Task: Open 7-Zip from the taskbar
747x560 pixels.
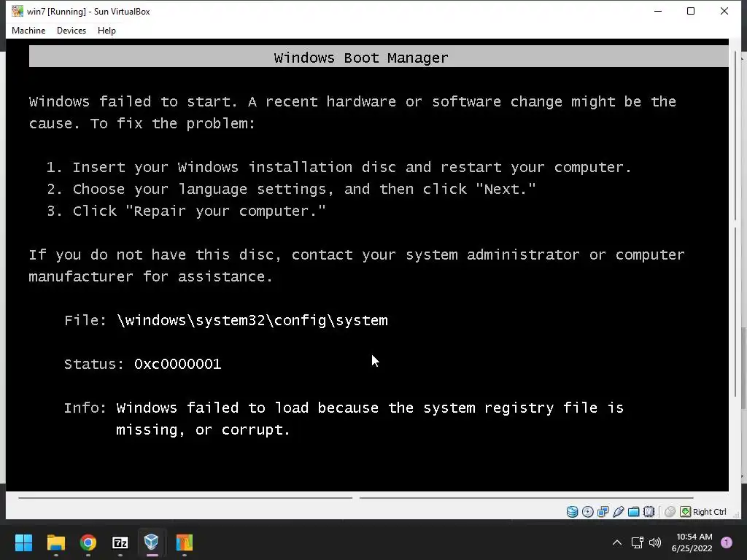Action: 120,542
